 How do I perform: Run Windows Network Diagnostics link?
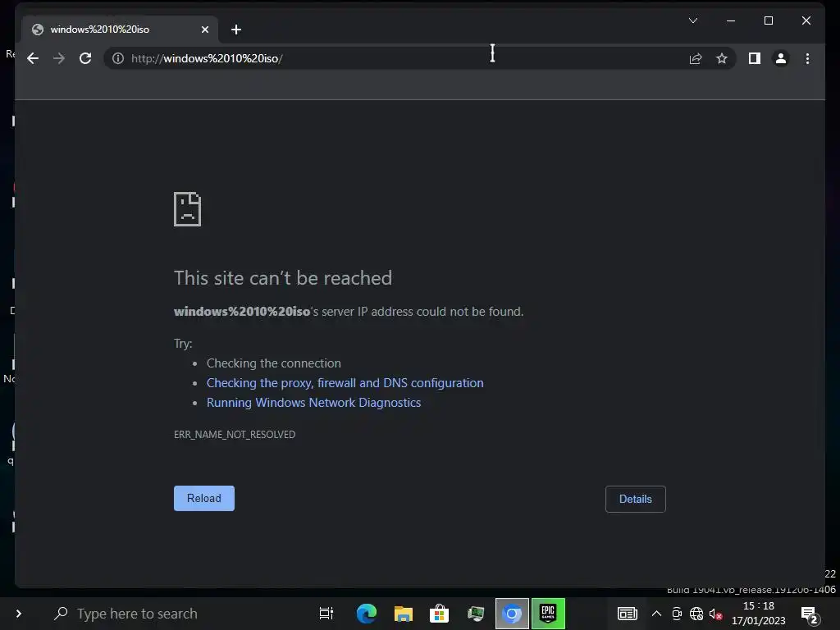314,402
